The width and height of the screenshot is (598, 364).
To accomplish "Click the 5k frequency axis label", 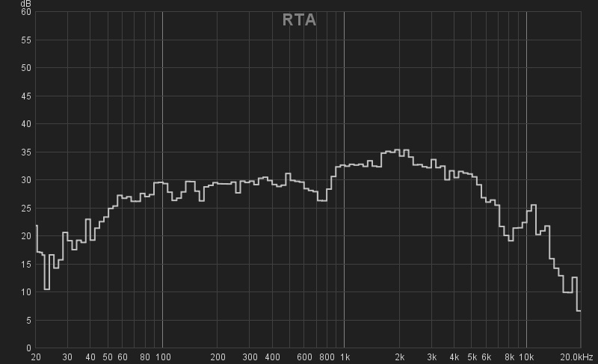I will point(472,357).
